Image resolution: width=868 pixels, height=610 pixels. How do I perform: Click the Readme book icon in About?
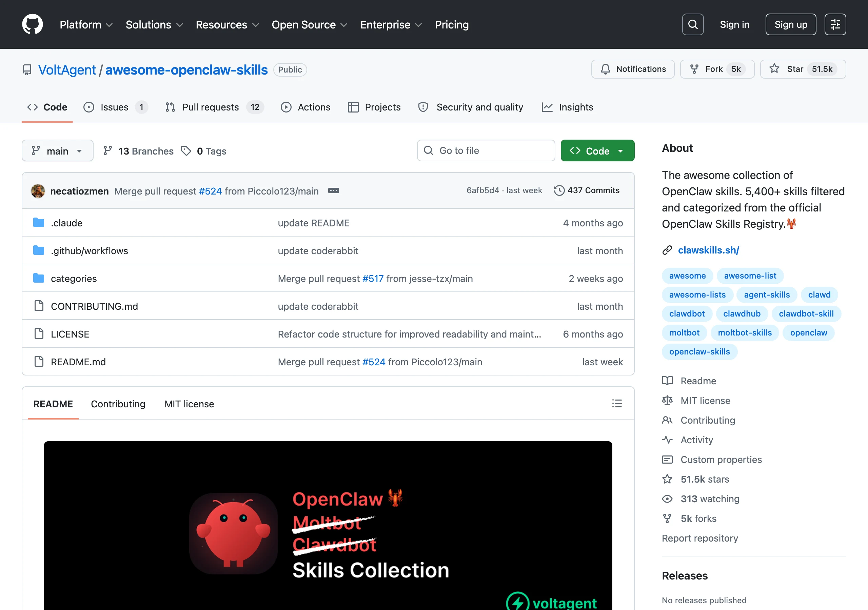coord(667,381)
